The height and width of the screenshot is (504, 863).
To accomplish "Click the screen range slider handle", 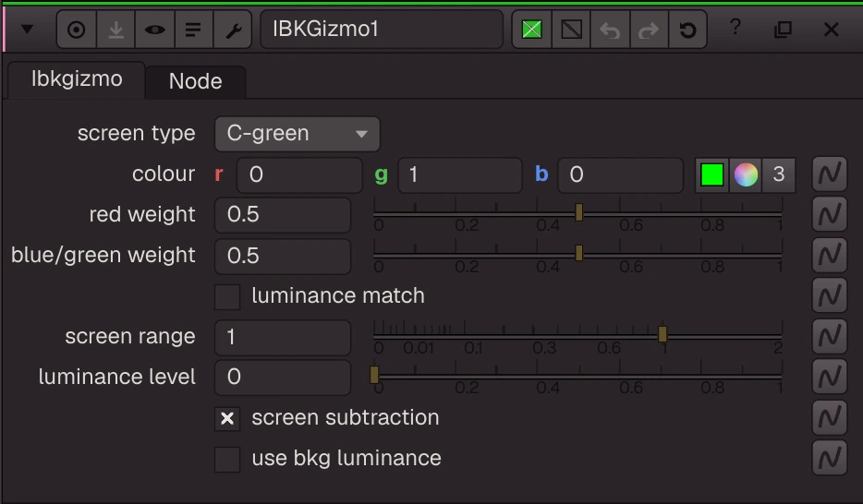I will coord(662,333).
